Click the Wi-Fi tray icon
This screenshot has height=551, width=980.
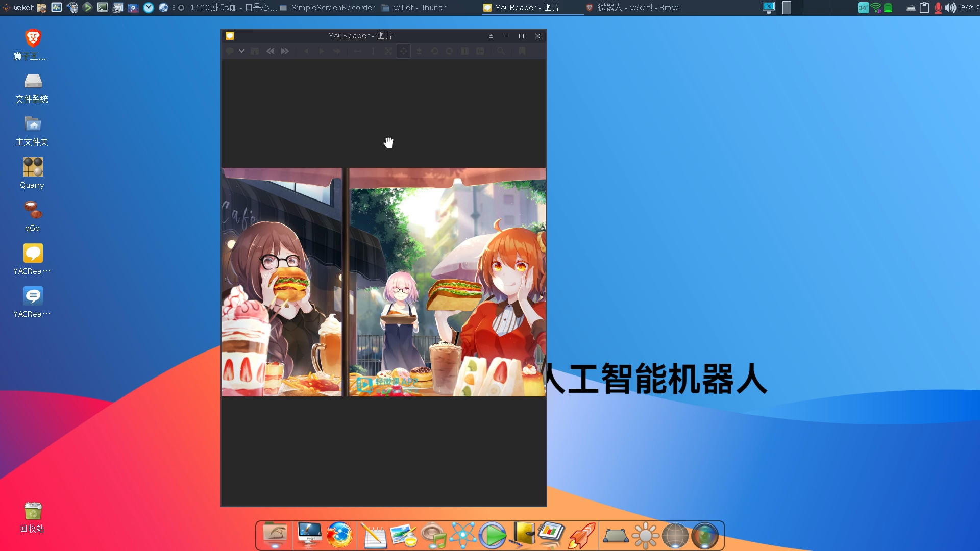876,8
